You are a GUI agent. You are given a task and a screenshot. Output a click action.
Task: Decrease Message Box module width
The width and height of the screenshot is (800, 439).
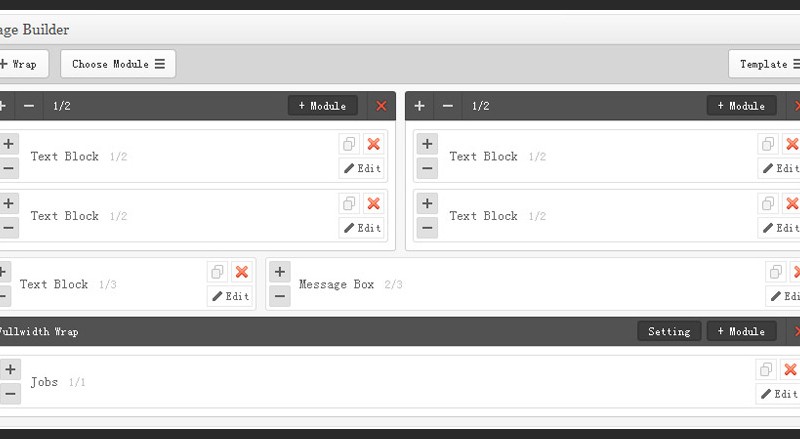pos(280,296)
